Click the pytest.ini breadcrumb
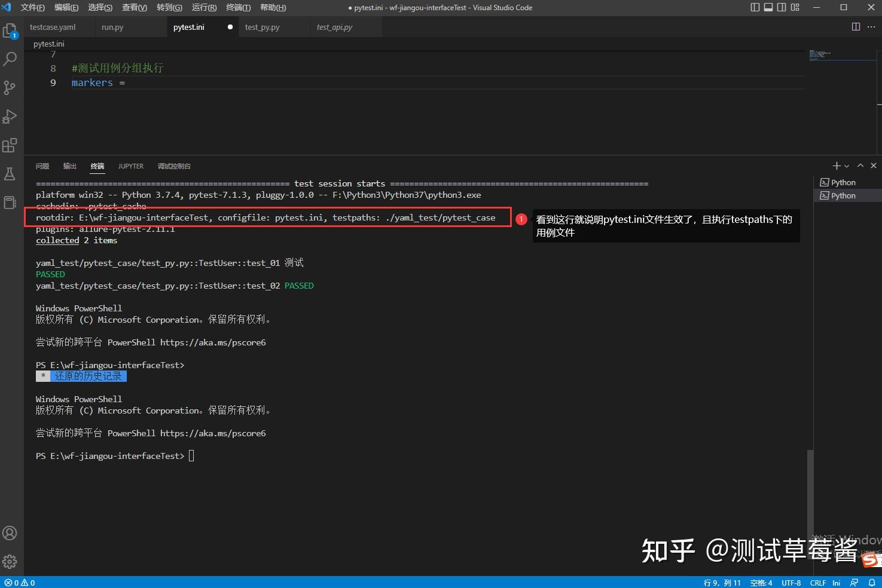 tap(49, 44)
